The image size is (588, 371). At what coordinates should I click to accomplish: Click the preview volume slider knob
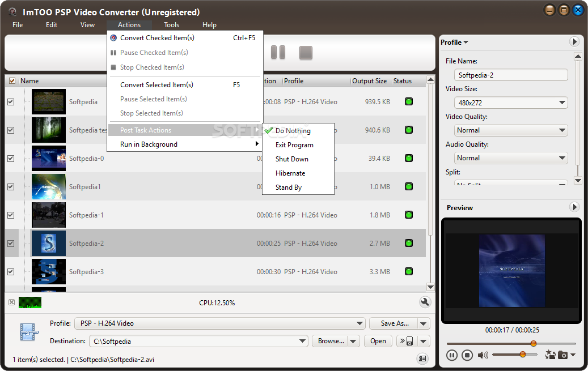pyautogui.click(x=522, y=354)
